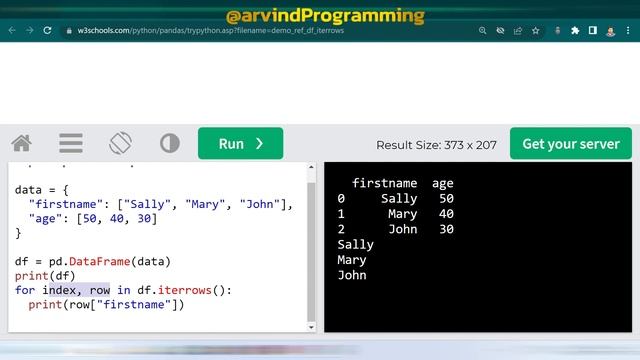Image resolution: width=640 pixels, height=360 pixels.
Task: Click the 'Result Size: 373 x 207' label
Action: [436, 145]
